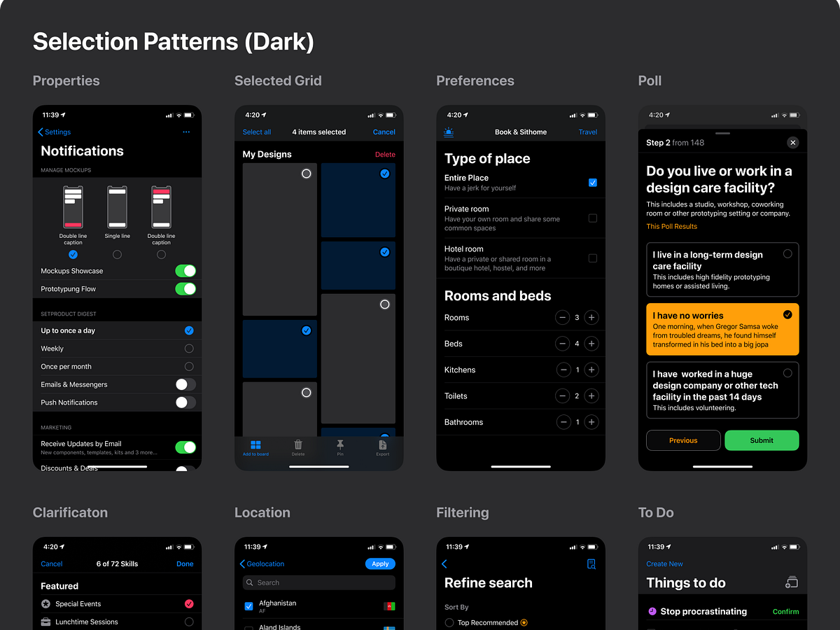Disable the Mockups Showcase toggle
The image size is (840, 630).
click(x=185, y=271)
